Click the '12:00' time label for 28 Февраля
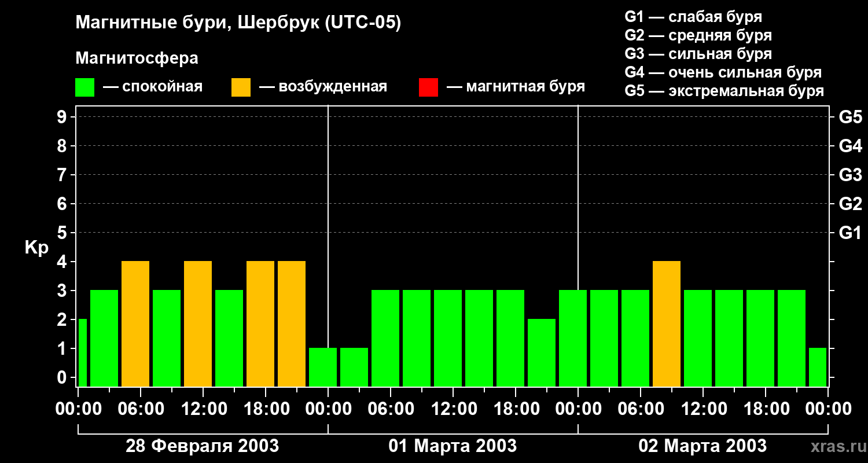 click(203, 409)
